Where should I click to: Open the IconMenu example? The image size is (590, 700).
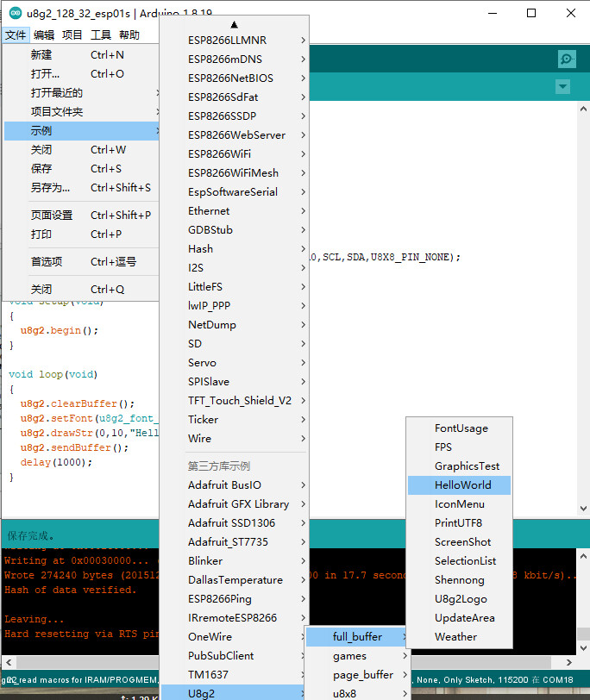click(459, 504)
